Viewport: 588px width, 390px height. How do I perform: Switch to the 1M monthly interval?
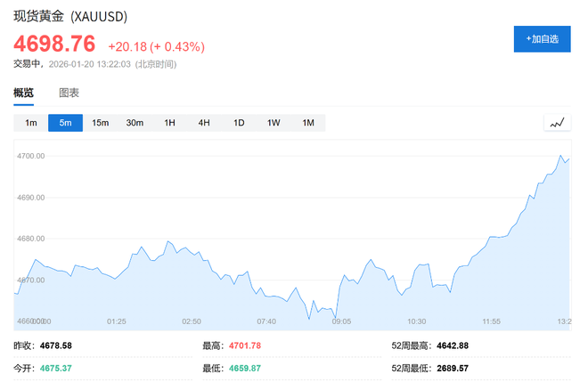click(x=308, y=123)
